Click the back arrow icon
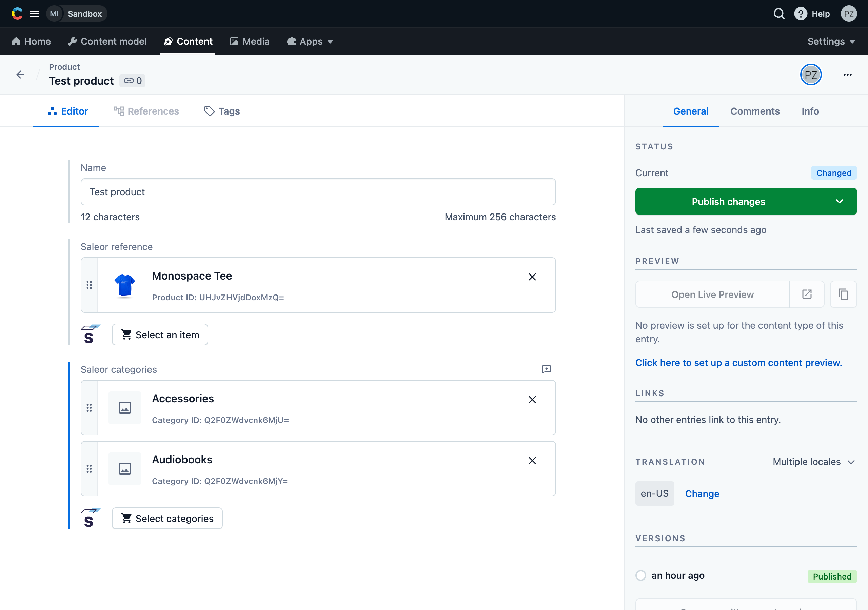The image size is (868, 610). point(20,75)
